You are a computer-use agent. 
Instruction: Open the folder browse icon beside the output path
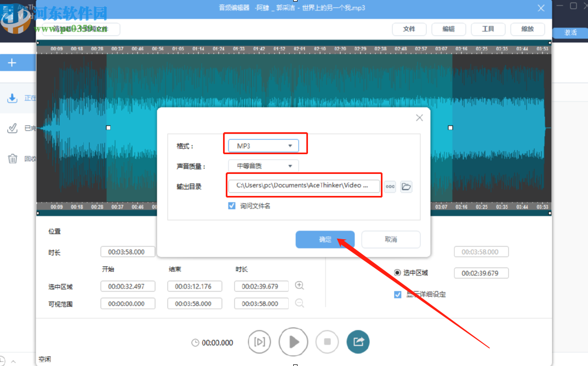pyautogui.click(x=406, y=187)
